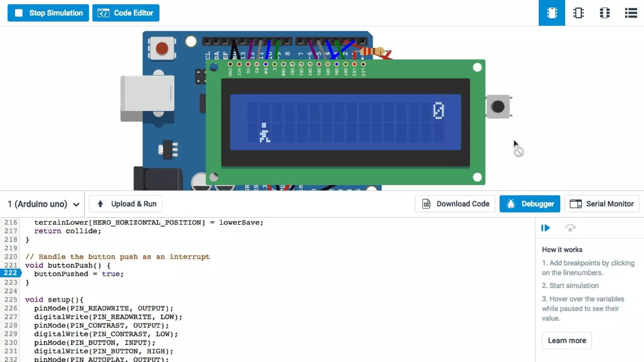Add a breakpoint at line 225
644x362 pixels.
pos(10,299)
